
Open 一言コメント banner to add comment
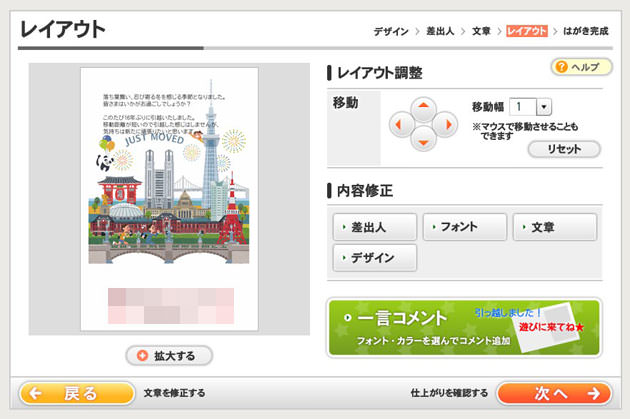coord(464,328)
